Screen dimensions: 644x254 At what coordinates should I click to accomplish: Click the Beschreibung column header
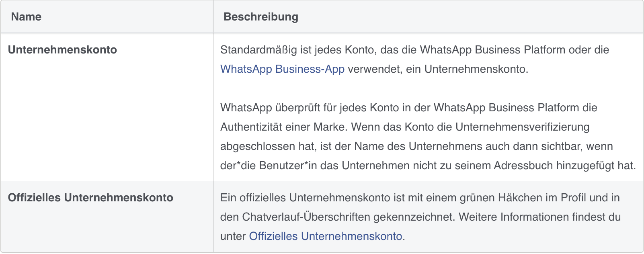[261, 17]
